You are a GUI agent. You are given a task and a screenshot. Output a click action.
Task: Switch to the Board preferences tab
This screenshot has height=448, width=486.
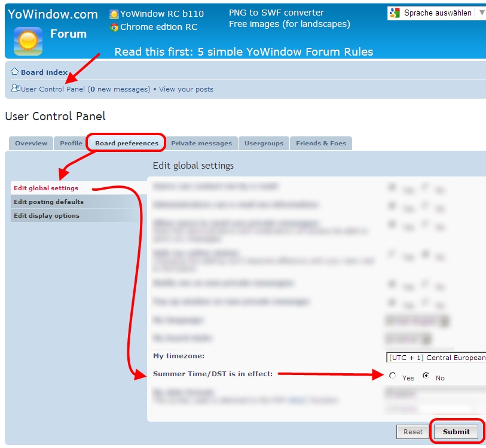[126, 144]
